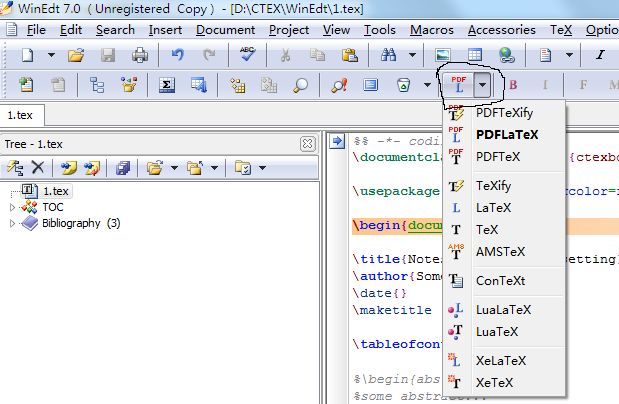Click the Redo arrow icon
Viewport: 619px width, 404px height.
(x=209, y=55)
